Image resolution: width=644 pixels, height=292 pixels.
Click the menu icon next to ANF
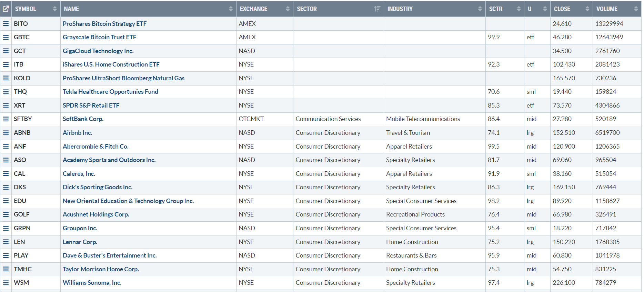point(6,147)
